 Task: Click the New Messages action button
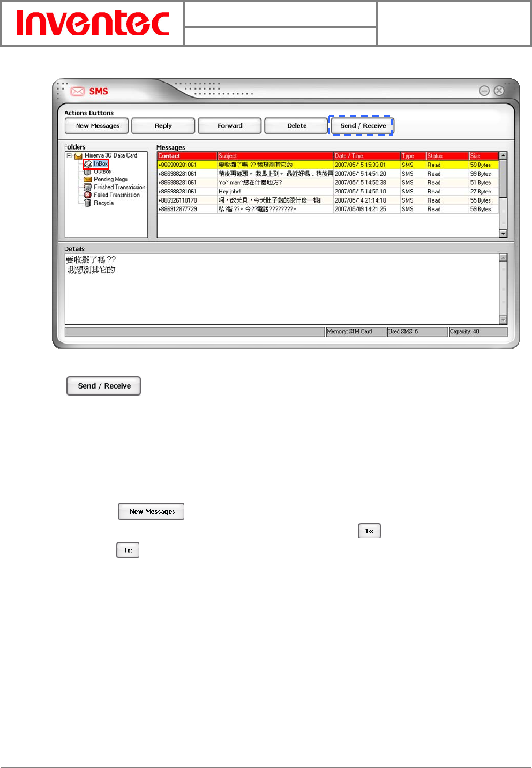point(97,125)
